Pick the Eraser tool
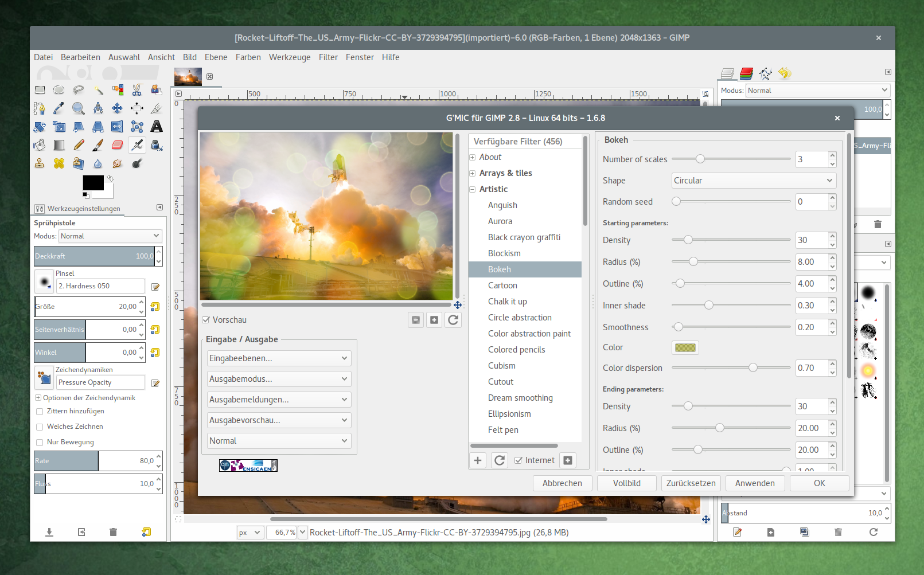The width and height of the screenshot is (924, 575). (117, 144)
